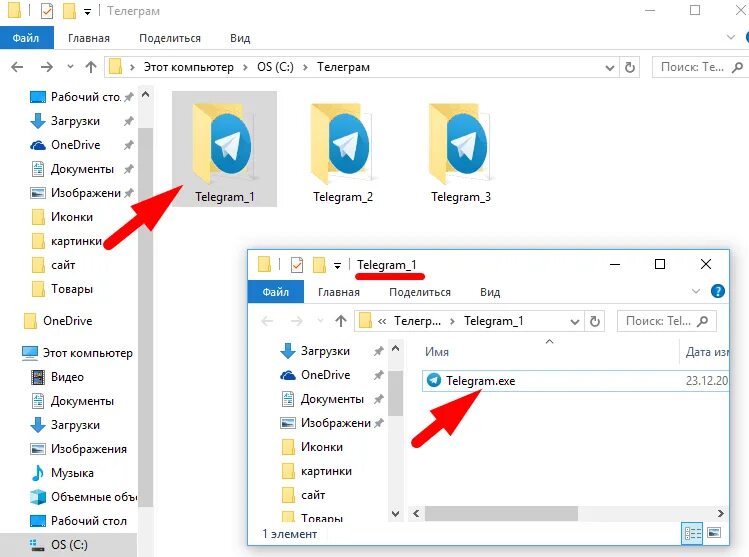Refresh the Телеграм window address bar

pos(630,67)
